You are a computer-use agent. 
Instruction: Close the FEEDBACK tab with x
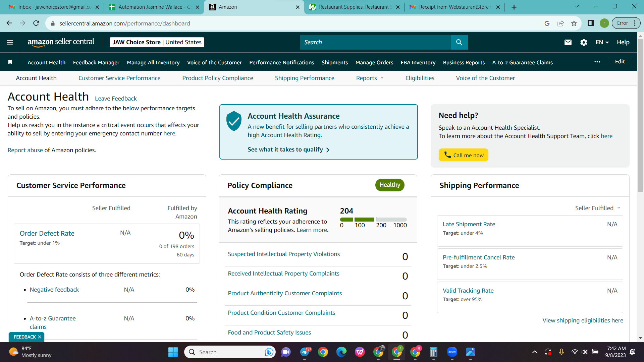[x=40, y=337]
